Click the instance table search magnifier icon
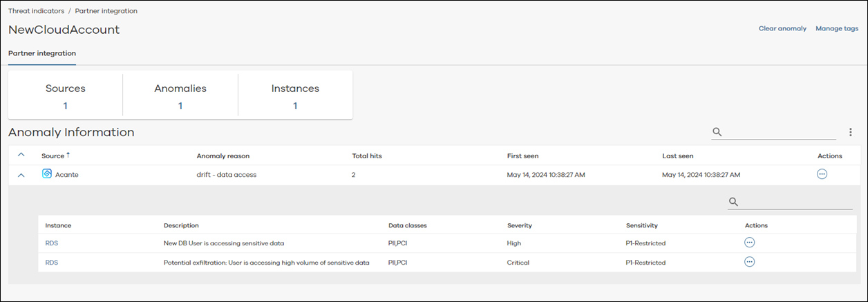Image resolution: width=868 pixels, height=302 pixels. coord(733,202)
